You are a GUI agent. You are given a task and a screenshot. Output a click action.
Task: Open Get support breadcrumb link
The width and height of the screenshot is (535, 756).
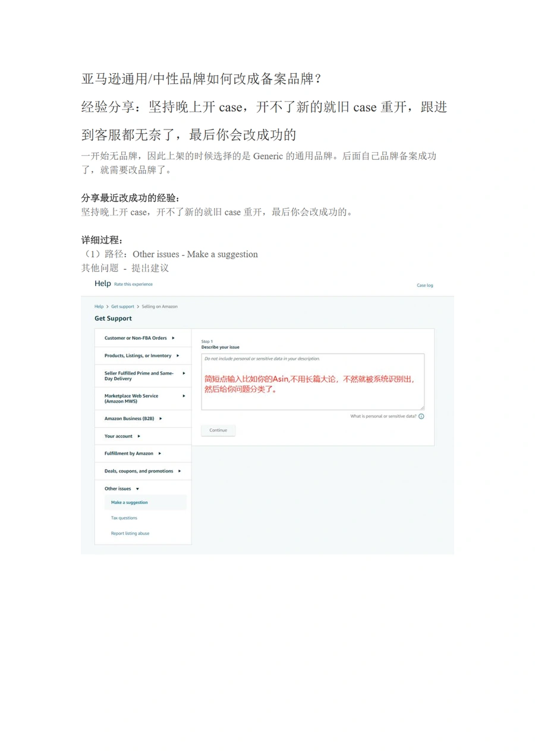click(x=122, y=307)
